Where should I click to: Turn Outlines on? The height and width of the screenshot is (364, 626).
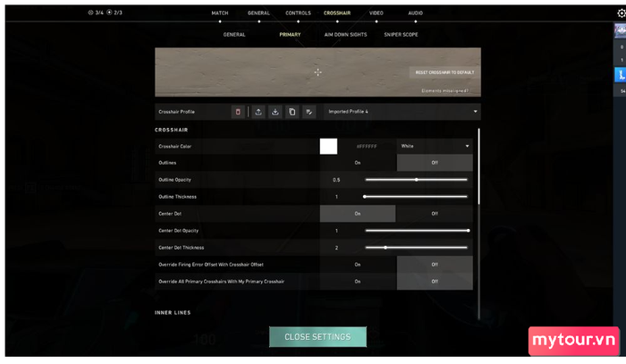pos(358,163)
